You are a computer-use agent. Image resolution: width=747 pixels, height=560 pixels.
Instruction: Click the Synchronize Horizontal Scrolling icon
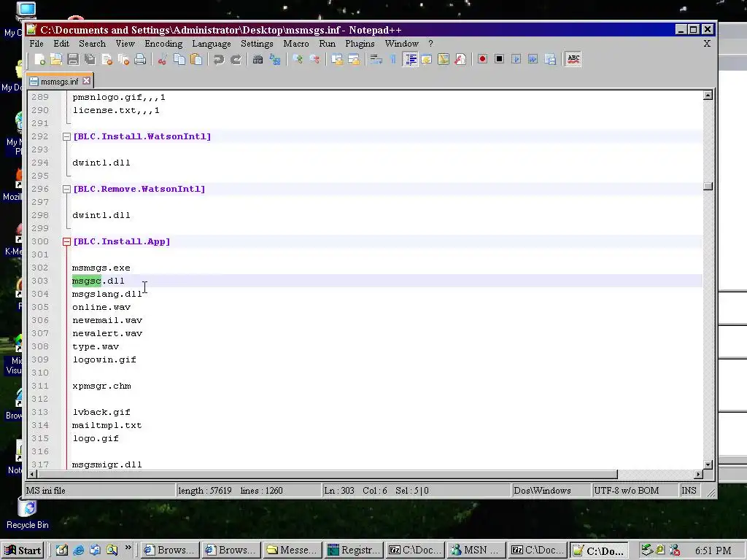coord(354,60)
